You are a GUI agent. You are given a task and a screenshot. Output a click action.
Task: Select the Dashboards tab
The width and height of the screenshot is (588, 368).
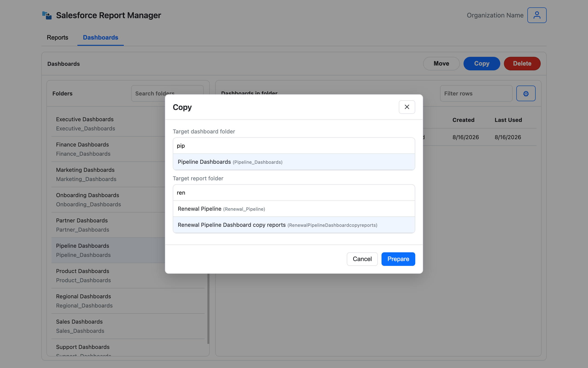[x=101, y=37]
